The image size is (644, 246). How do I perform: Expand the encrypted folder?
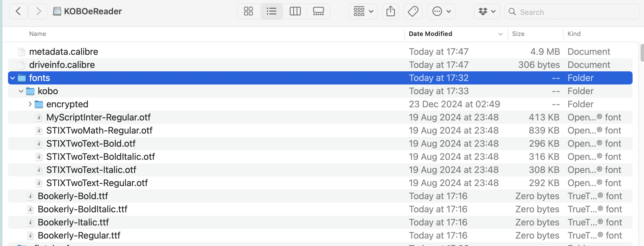pos(30,104)
